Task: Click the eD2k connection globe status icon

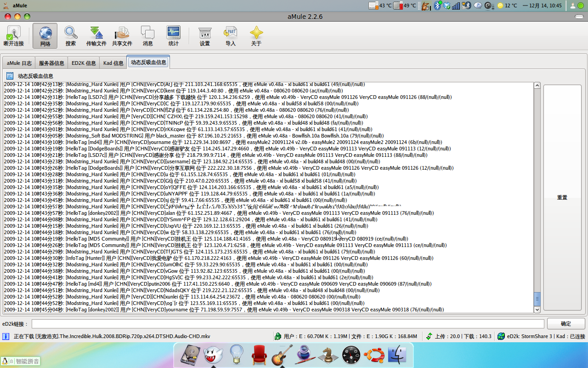Action: tap(501, 336)
